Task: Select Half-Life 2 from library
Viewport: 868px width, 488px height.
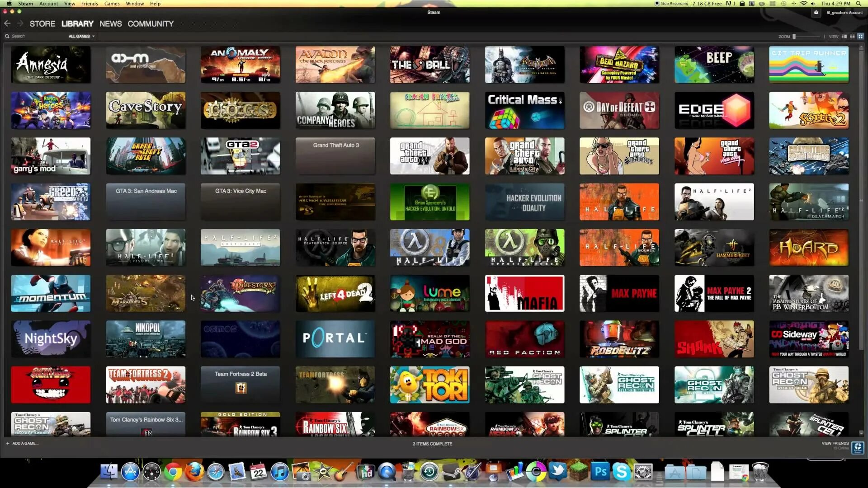Action: [x=713, y=202]
